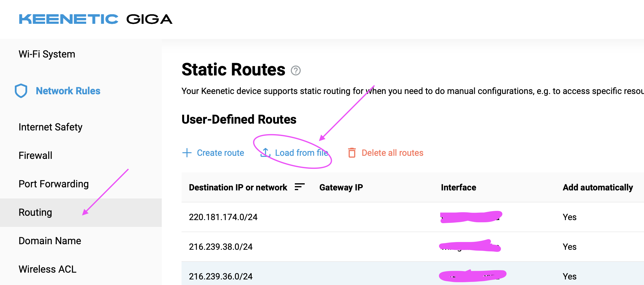
Task: Select the Routing menu item
Action: point(35,212)
